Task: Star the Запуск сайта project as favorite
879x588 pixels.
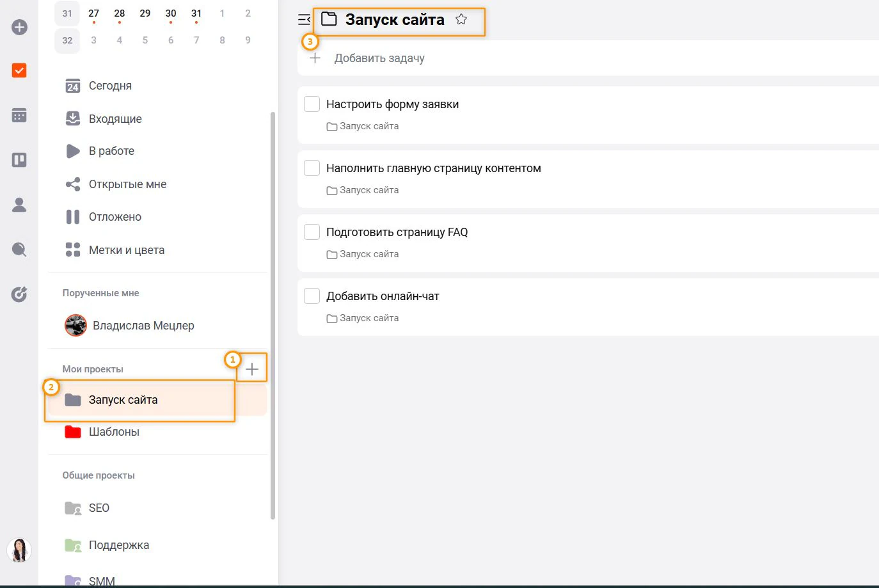Action: pos(461,19)
